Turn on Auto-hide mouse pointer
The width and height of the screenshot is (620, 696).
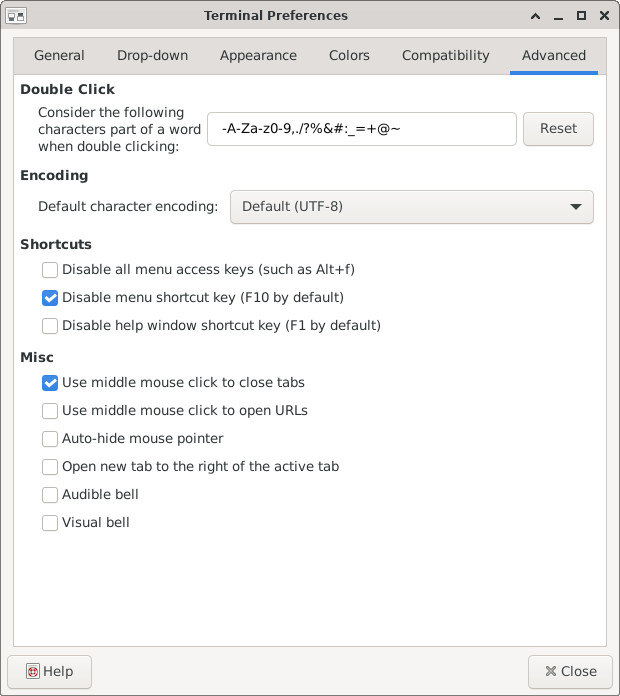click(x=50, y=439)
